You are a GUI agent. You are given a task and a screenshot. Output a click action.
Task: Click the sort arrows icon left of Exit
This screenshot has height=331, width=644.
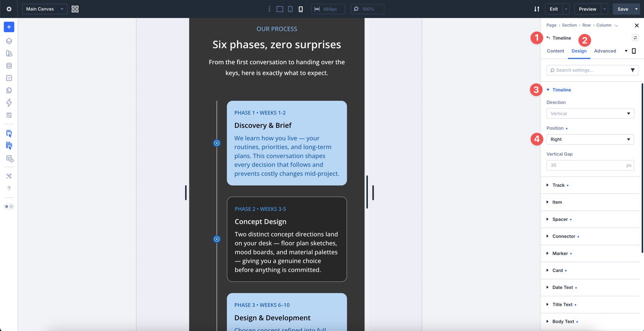(537, 9)
